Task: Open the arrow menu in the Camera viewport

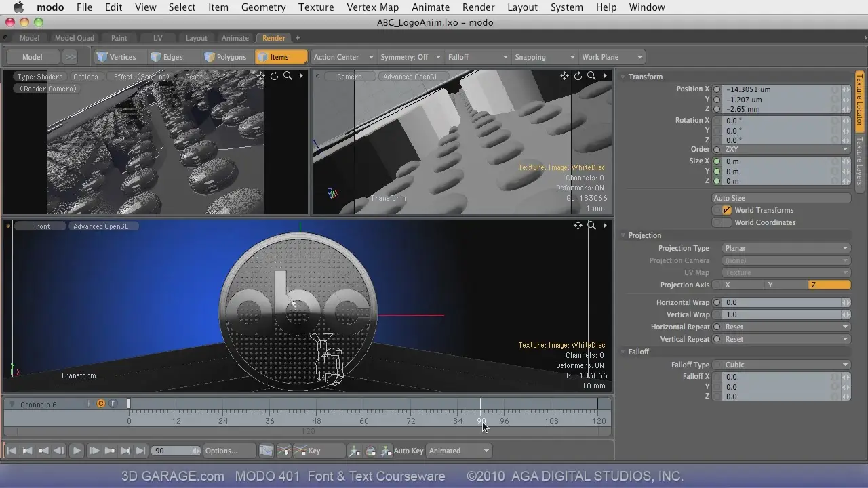Action: click(605, 76)
